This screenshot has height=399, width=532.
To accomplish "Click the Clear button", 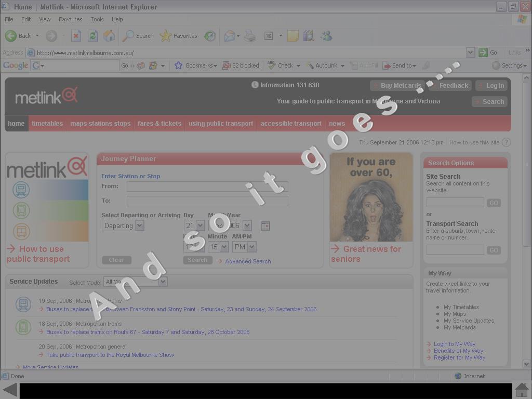I will (116, 260).
